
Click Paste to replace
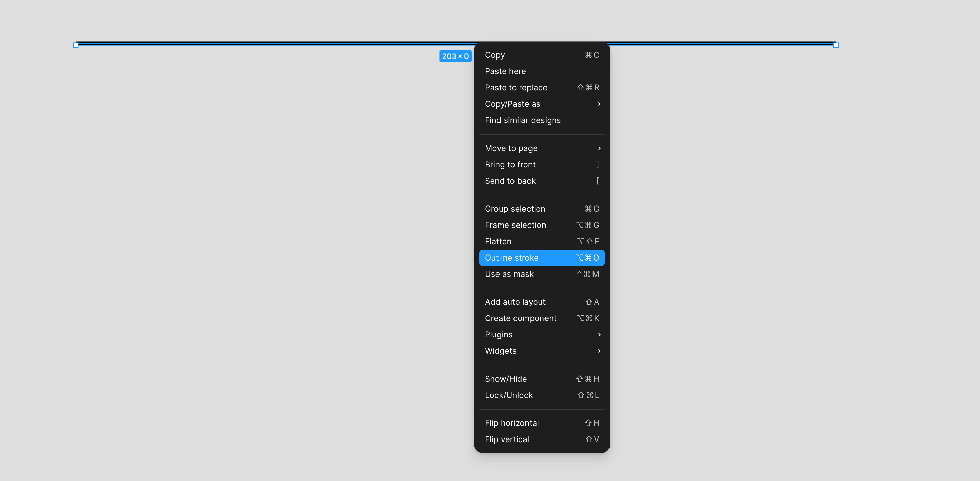pyautogui.click(x=542, y=88)
